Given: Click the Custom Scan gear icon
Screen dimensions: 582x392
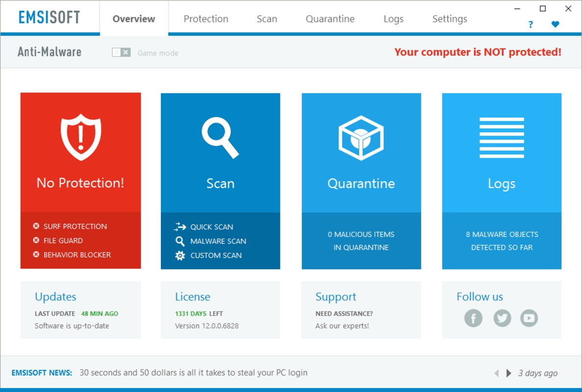Looking at the screenshot, I should coord(180,255).
